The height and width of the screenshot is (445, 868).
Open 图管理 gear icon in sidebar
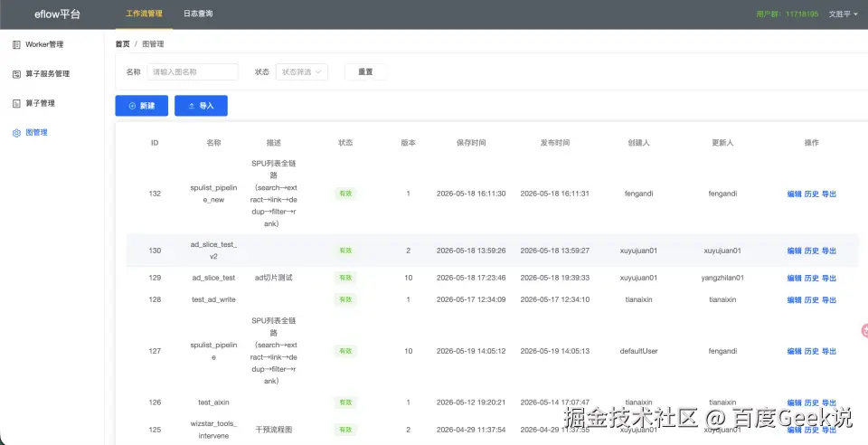coord(16,133)
